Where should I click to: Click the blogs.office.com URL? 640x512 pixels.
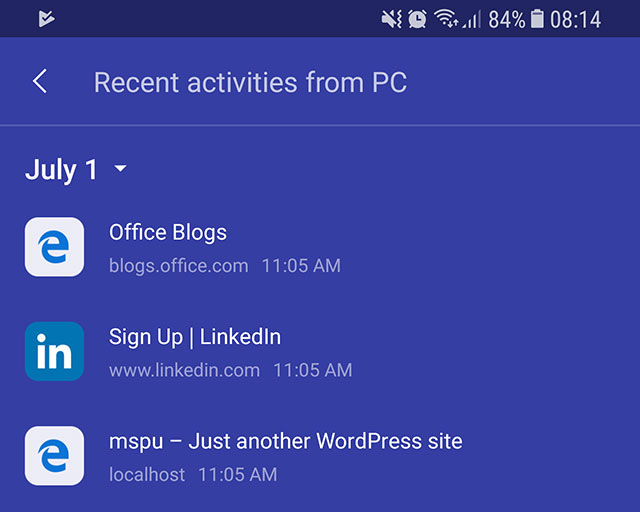tap(178, 266)
